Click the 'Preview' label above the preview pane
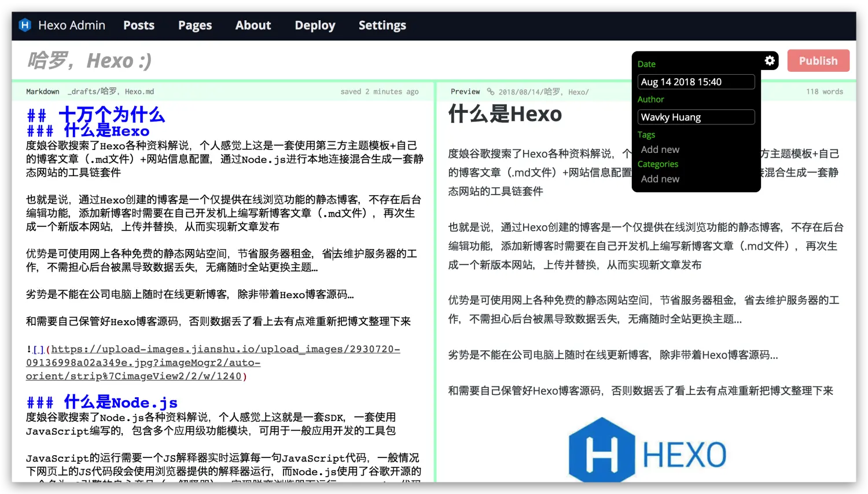 (x=465, y=92)
